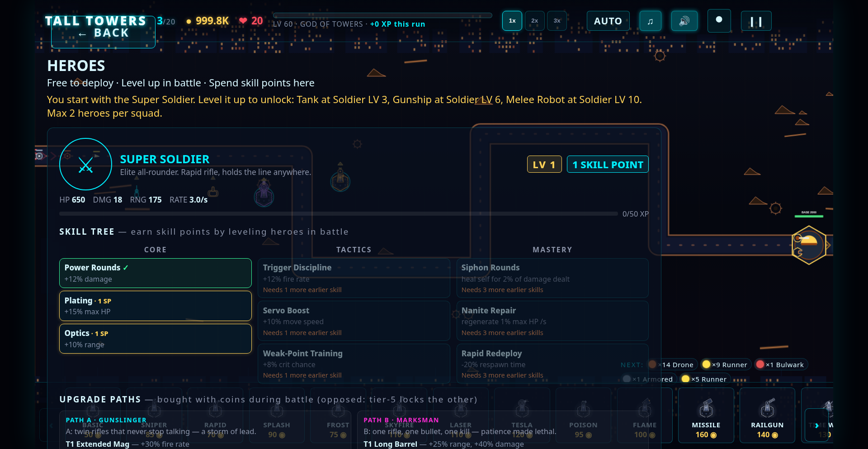Pause the game
The image size is (868, 449).
[756, 21]
